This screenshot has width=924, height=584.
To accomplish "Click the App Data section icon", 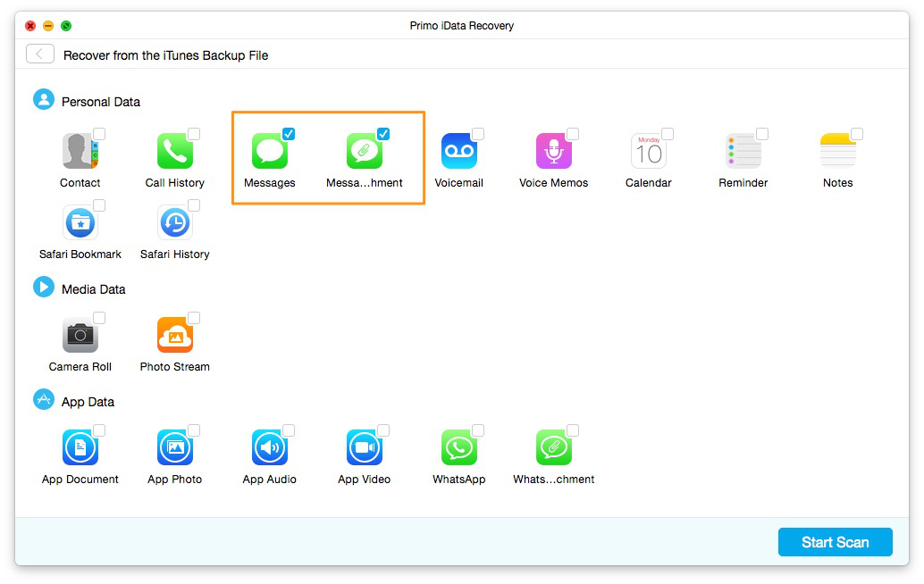I will [x=44, y=400].
